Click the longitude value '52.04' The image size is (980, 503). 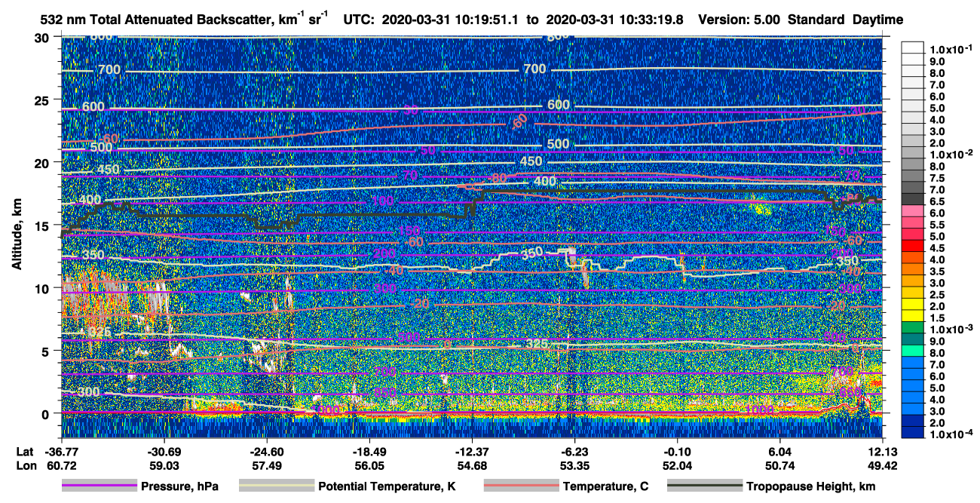677,465
